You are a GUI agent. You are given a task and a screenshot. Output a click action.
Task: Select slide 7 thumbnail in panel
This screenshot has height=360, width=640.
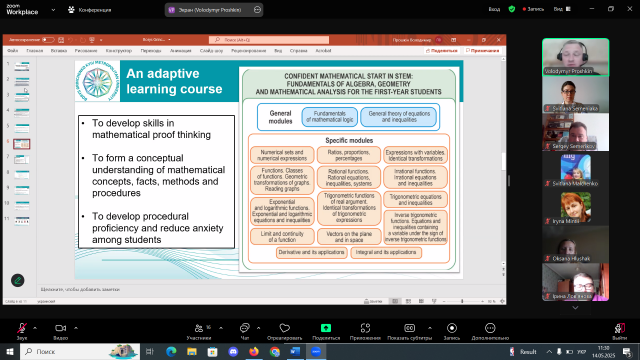point(22,159)
